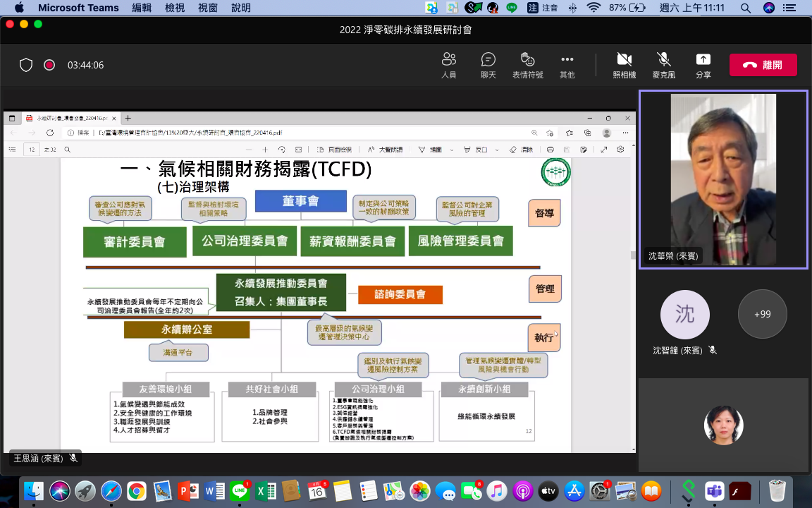Open Finder from the Dock
Viewport: 812px width, 508px height.
tap(34, 491)
